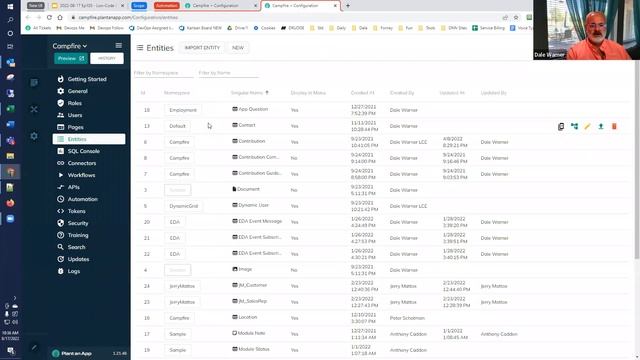The image size is (640, 360).
Task: Open Workflows in the sidebar
Action: (81, 175)
